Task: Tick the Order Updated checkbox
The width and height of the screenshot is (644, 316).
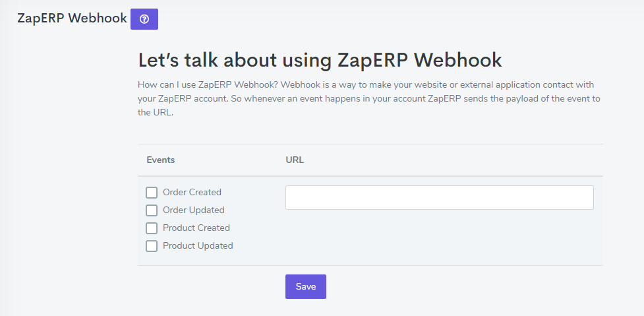Action: pos(152,210)
